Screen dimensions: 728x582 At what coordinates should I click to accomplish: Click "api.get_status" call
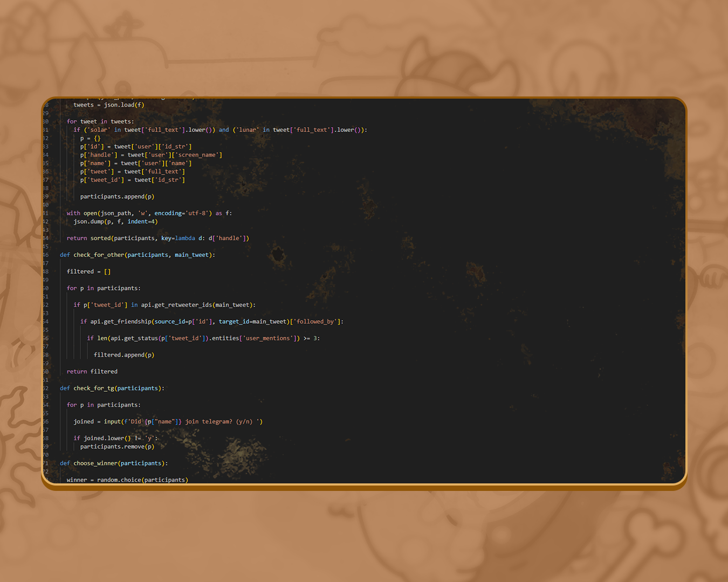134,338
